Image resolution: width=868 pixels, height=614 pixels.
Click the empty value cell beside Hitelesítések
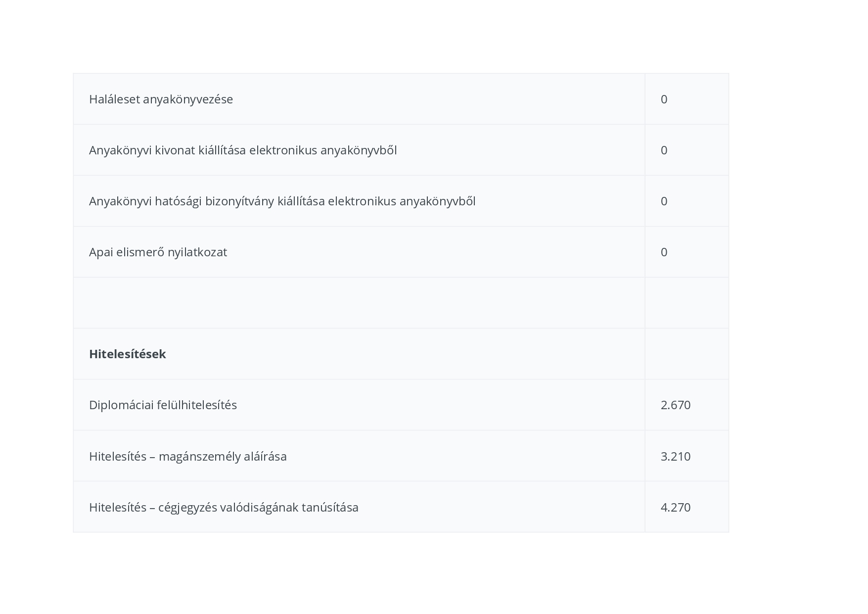[x=686, y=354]
